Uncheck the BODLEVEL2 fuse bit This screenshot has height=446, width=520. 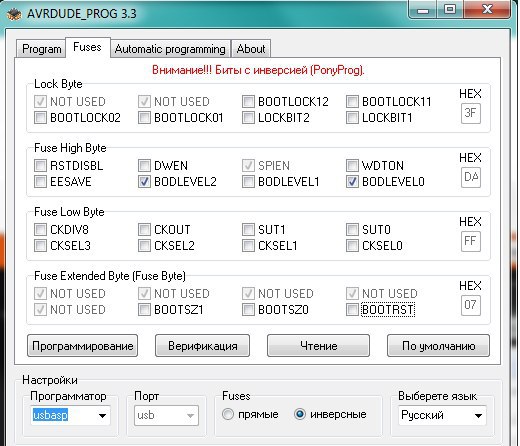click(x=144, y=182)
